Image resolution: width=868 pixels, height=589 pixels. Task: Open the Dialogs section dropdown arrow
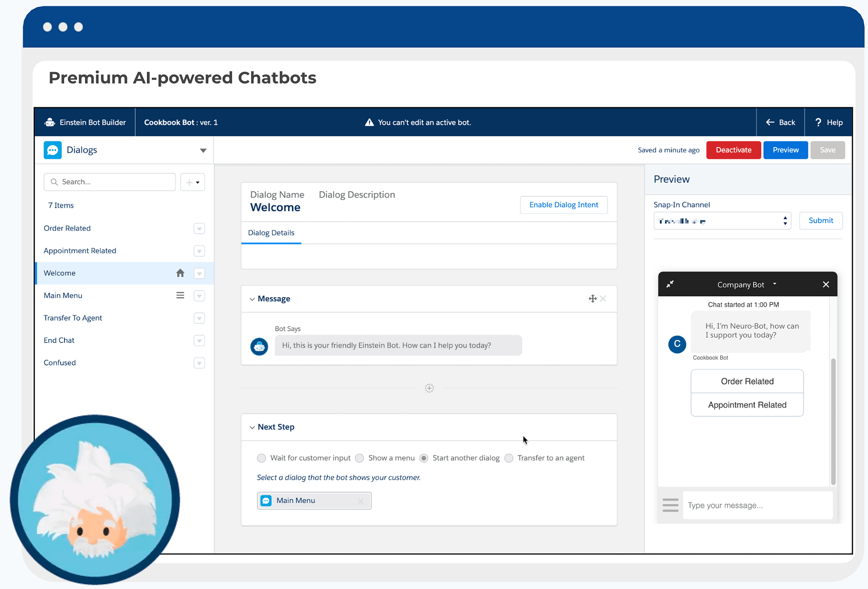(x=203, y=150)
